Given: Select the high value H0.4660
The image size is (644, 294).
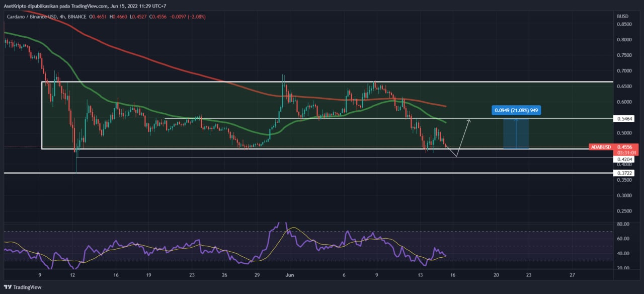Looking at the screenshot, I should [119, 17].
